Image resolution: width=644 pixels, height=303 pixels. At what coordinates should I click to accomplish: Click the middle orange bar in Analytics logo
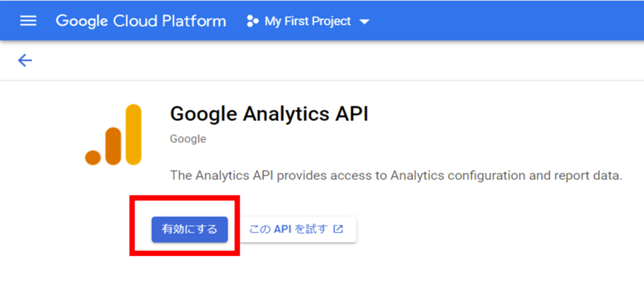113,146
